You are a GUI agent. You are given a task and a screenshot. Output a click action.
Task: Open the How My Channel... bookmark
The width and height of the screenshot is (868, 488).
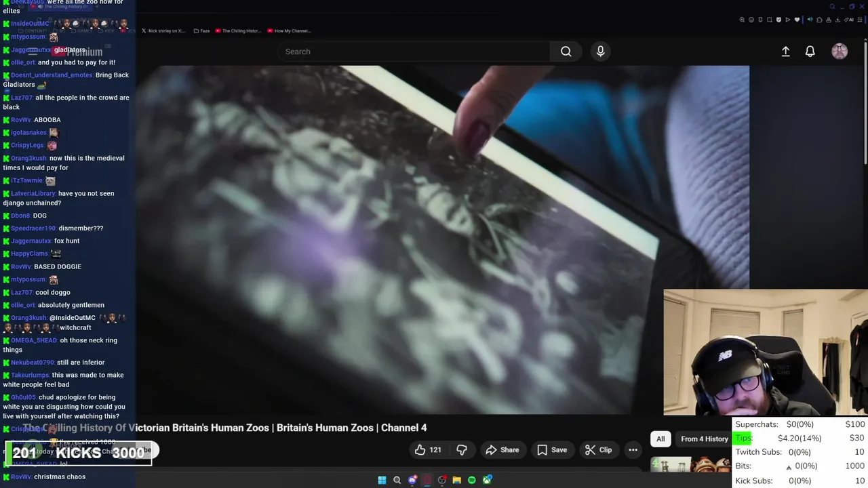290,30
